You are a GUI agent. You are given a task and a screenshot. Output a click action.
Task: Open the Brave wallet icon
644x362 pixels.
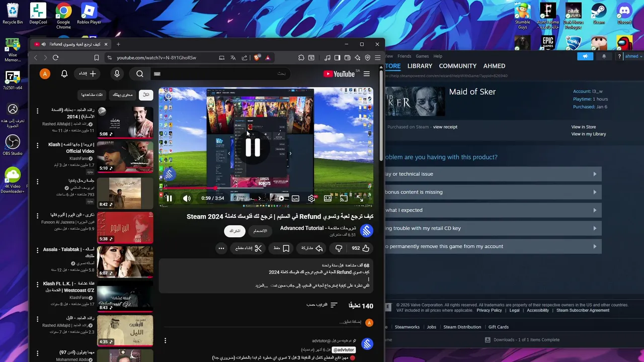[x=347, y=58]
